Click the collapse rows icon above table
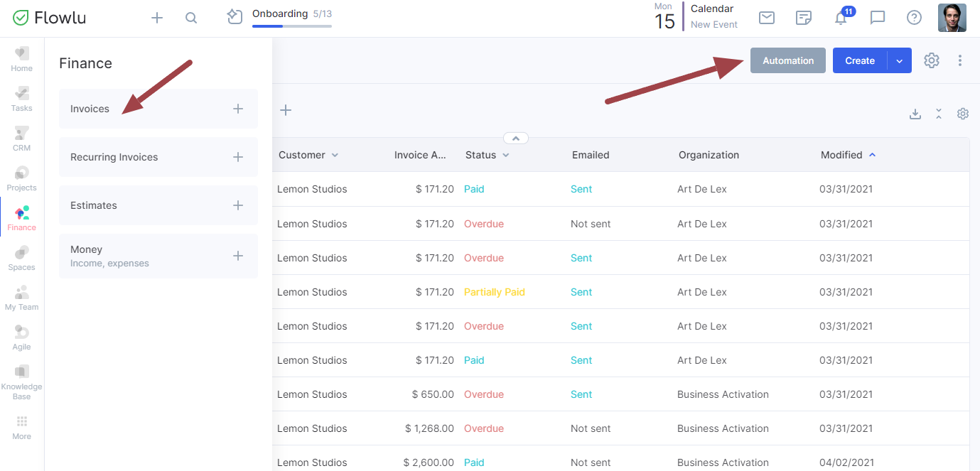Image resolution: width=980 pixels, height=471 pixels. pos(939,114)
